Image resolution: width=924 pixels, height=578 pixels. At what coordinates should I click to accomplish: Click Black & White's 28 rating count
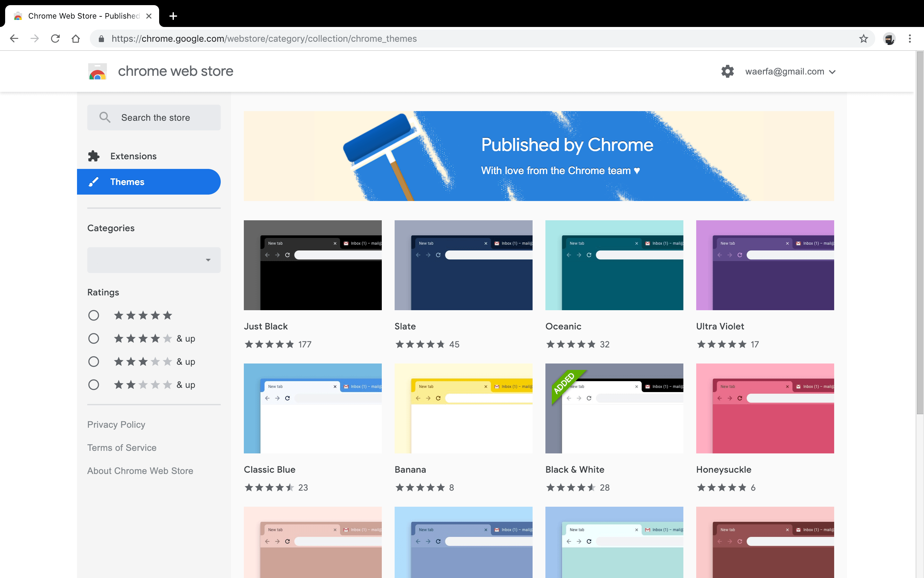pyautogui.click(x=604, y=488)
